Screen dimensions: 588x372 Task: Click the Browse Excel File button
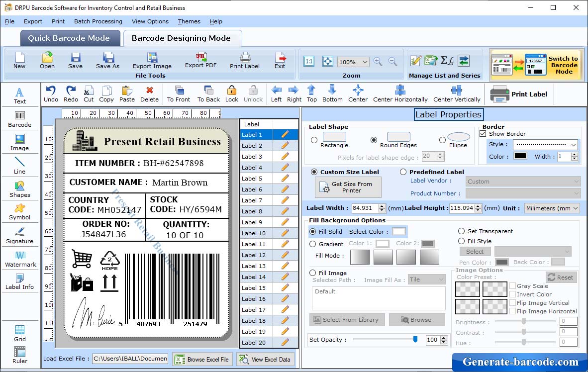(x=202, y=359)
